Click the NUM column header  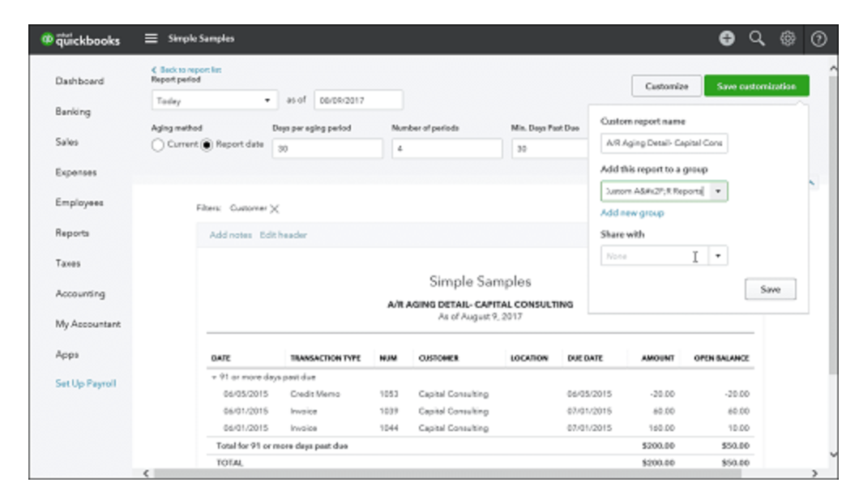pyautogui.click(x=388, y=358)
